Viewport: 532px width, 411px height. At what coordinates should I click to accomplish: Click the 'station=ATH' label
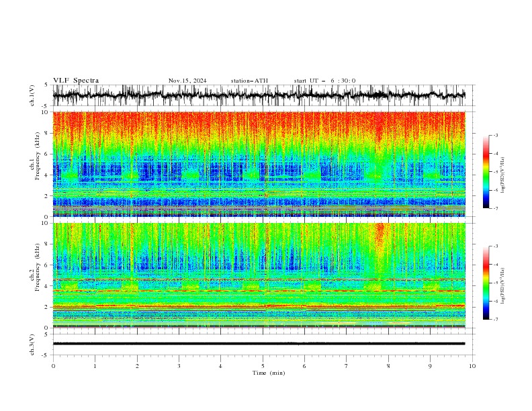[249, 81]
